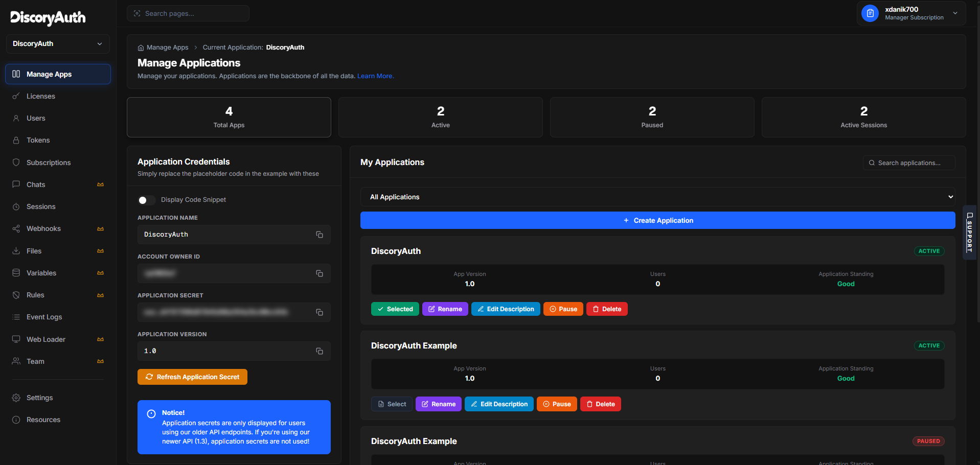Open Resources in the sidebar
Viewport: 980px width, 465px height.
coord(58,420)
